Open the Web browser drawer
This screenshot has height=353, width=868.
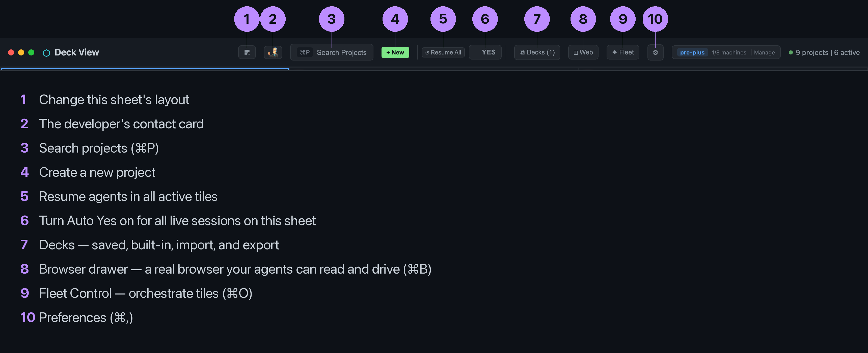pos(583,52)
